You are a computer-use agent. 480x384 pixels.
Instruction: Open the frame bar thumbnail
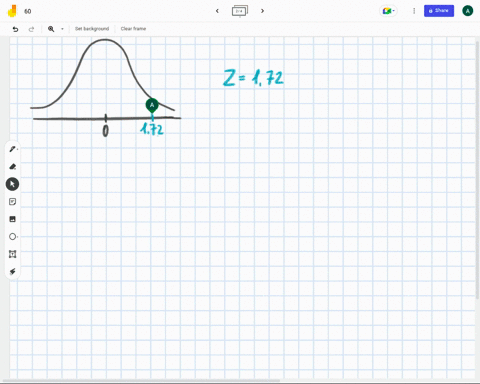pos(240,11)
